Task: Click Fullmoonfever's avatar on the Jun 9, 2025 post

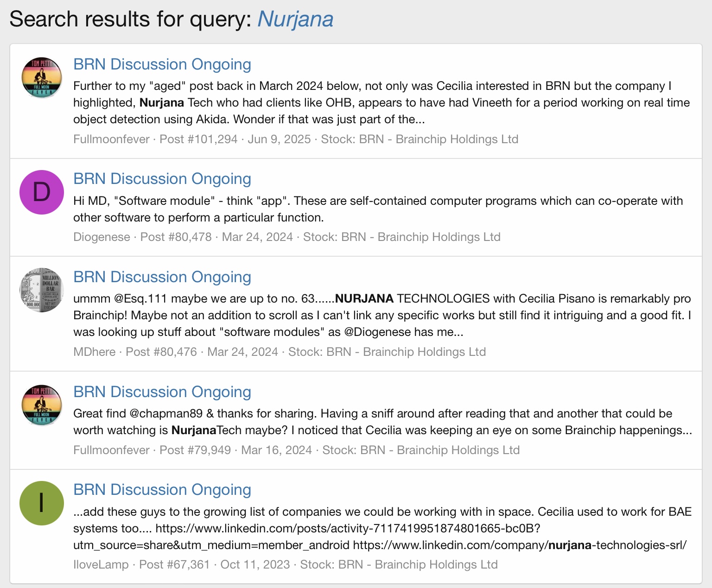Action: [x=42, y=77]
